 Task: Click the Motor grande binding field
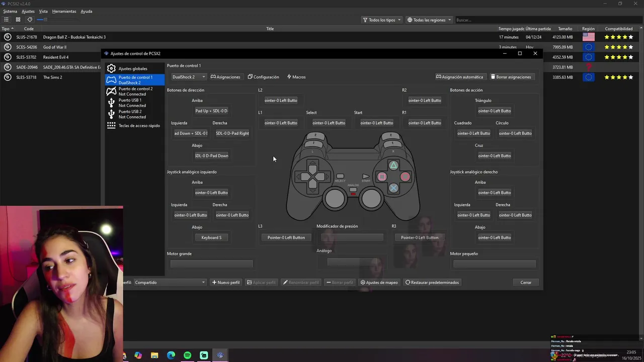pyautogui.click(x=211, y=264)
